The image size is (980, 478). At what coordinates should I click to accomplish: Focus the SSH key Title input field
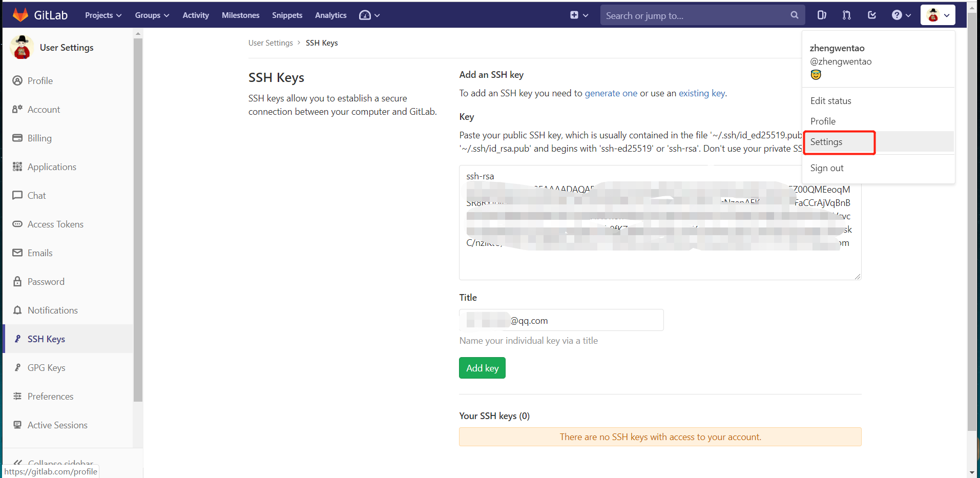[x=560, y=320]
